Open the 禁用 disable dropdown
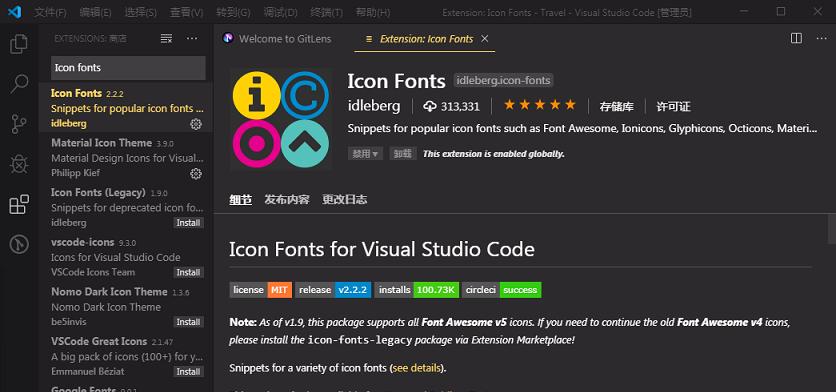Image resolution: width=836 pixels, height=392 pixels. click(365, 154)
